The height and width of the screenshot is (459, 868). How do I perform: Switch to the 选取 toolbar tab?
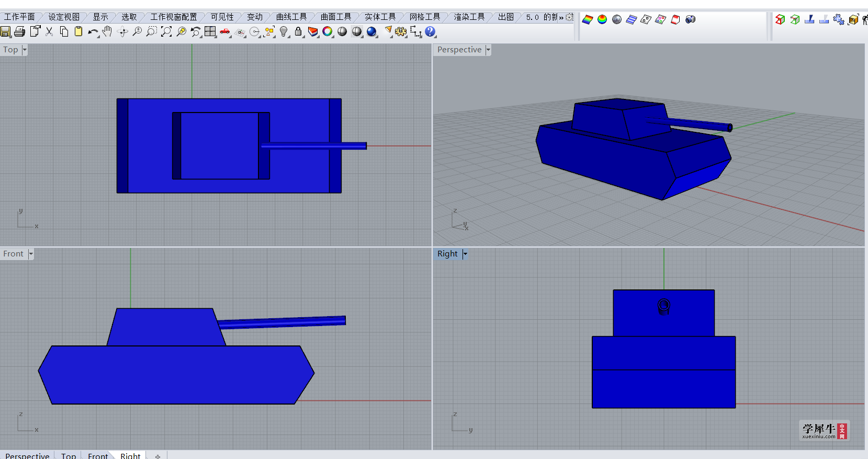129,17
